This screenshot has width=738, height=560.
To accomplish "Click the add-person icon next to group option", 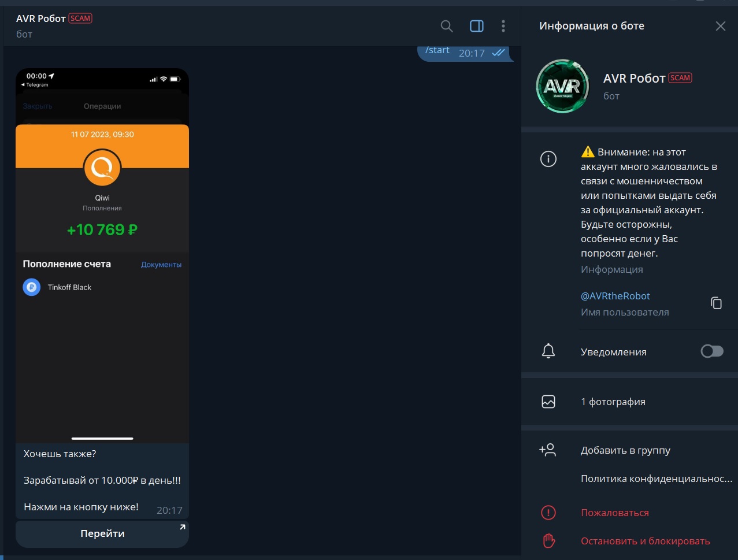I will (547, 450).
